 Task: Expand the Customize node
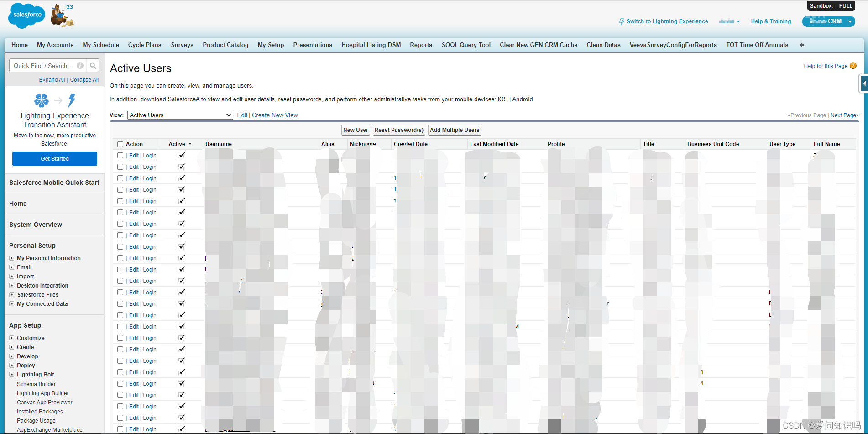[12, 338]
